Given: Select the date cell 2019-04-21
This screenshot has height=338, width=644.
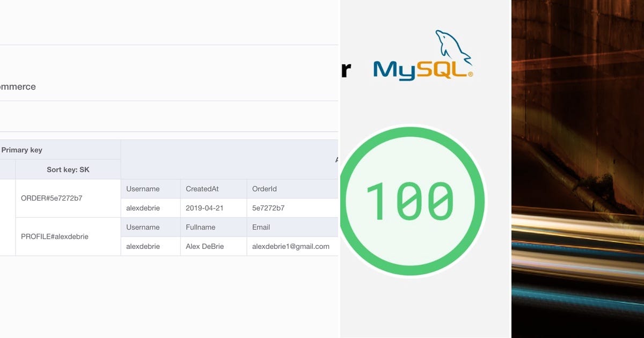Looking at the screenshot, I should [204, 208].
